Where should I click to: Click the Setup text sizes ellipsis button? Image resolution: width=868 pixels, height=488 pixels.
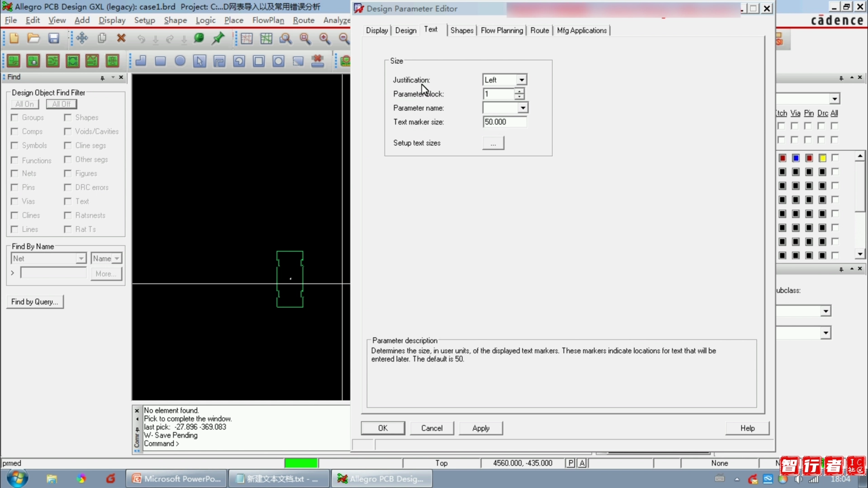point(493,143)
